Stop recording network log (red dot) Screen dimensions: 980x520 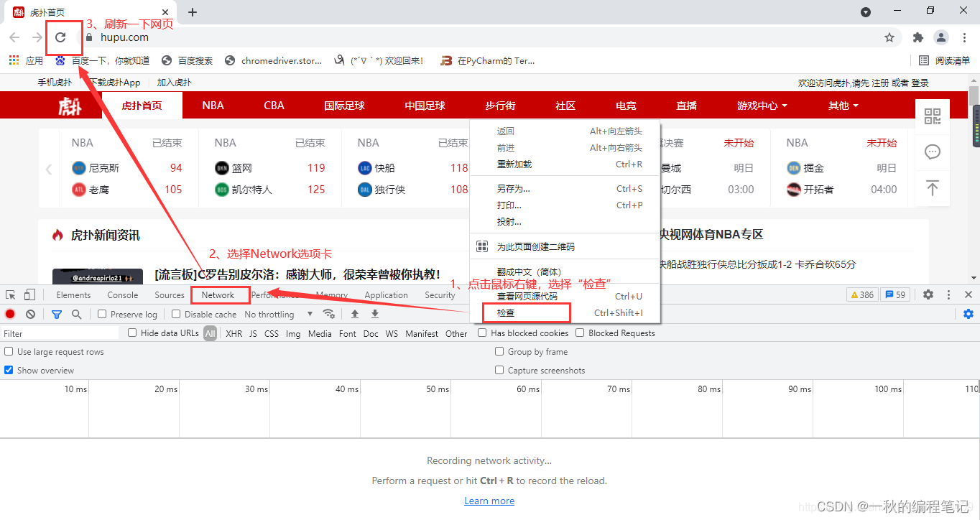point(10,314)
